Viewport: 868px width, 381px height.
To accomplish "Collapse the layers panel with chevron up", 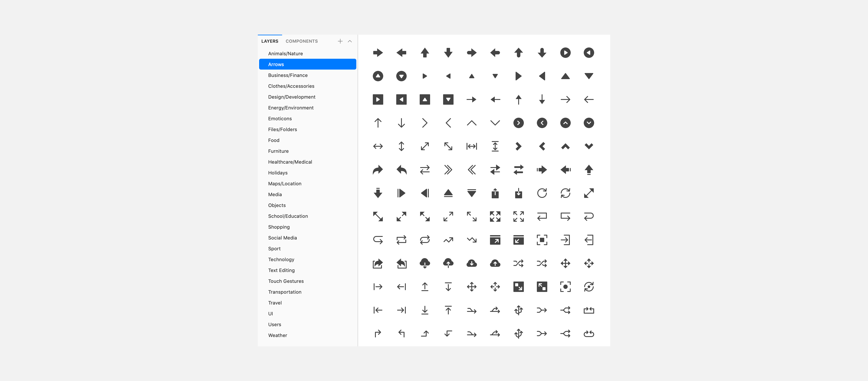I will pos(350,41).
